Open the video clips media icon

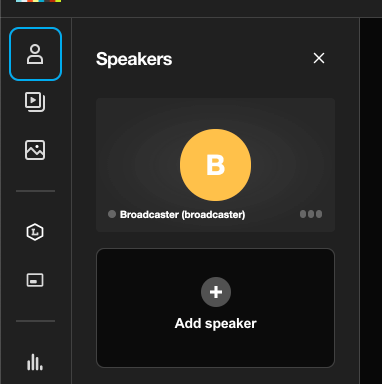point(35,102)
